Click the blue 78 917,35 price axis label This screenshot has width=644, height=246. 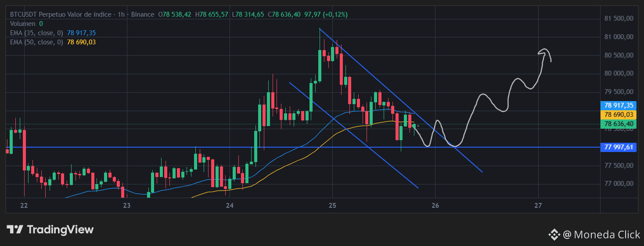[618, 105]
